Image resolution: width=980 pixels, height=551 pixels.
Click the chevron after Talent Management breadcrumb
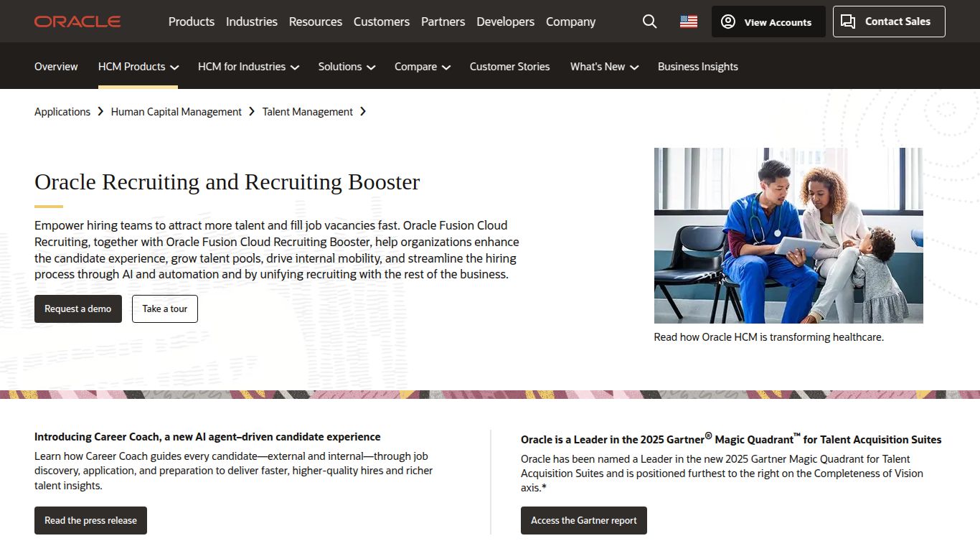tap(364, 112)
